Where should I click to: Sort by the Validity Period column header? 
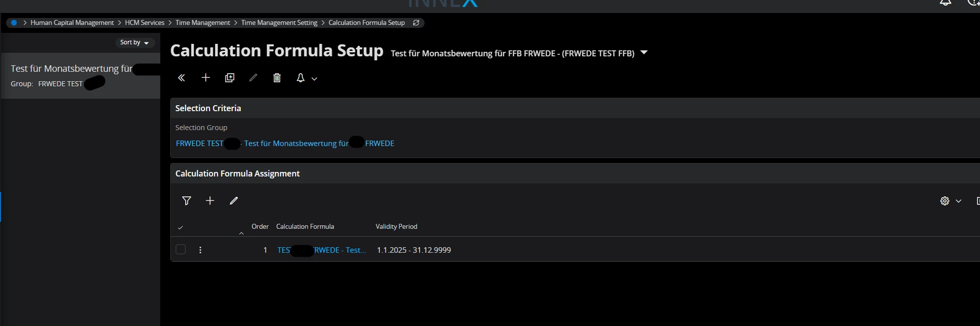click(x=397, y=227)
